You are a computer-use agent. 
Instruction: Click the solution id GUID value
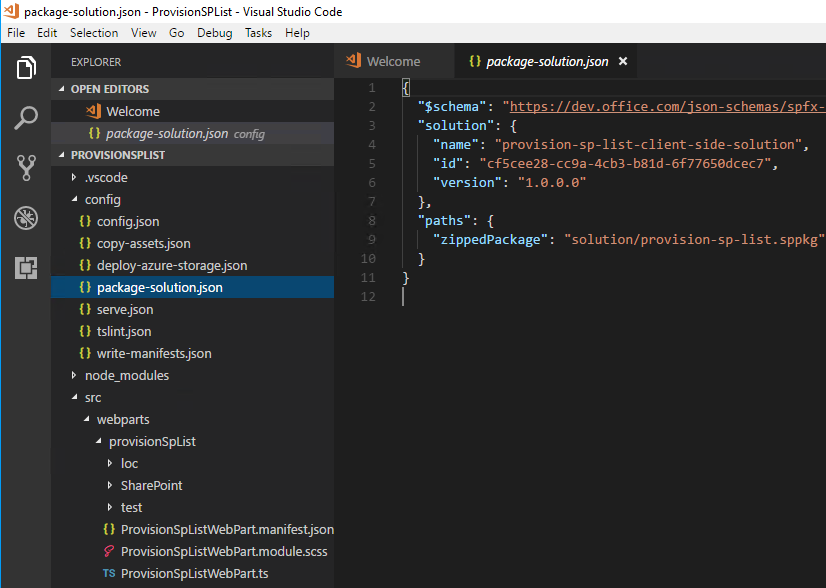[x=625, y=163]
